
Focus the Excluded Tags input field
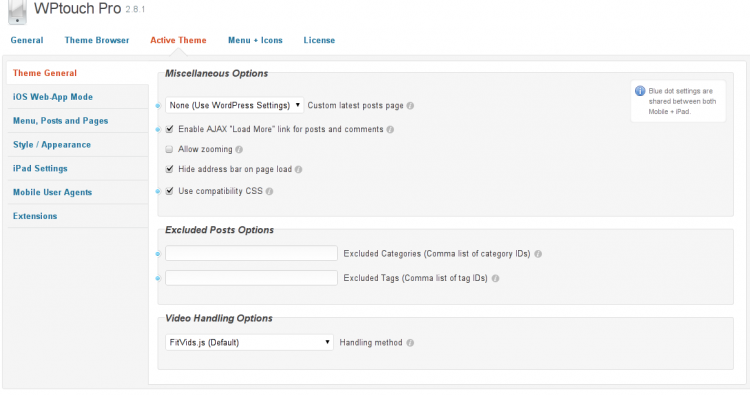(x=252, y=278)
